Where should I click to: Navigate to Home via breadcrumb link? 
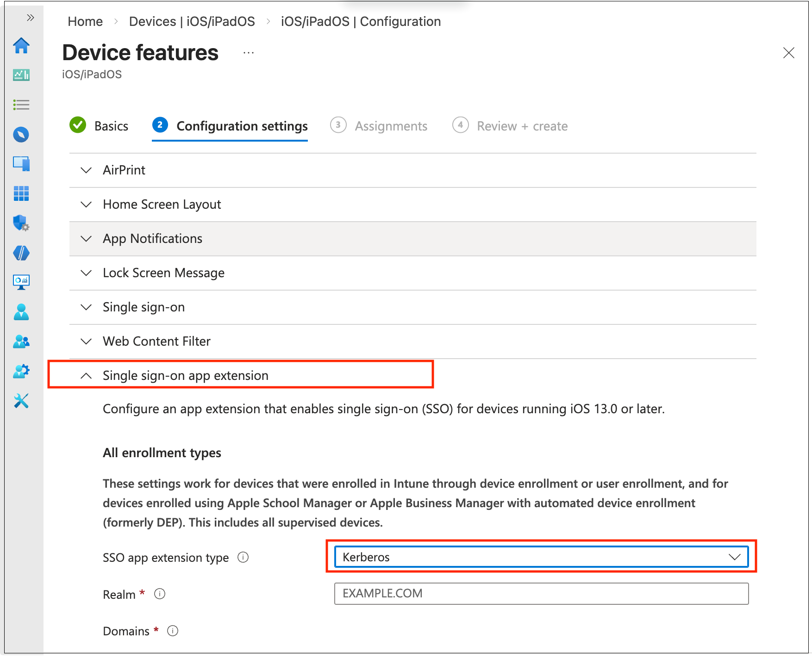[x=85, y=21]
